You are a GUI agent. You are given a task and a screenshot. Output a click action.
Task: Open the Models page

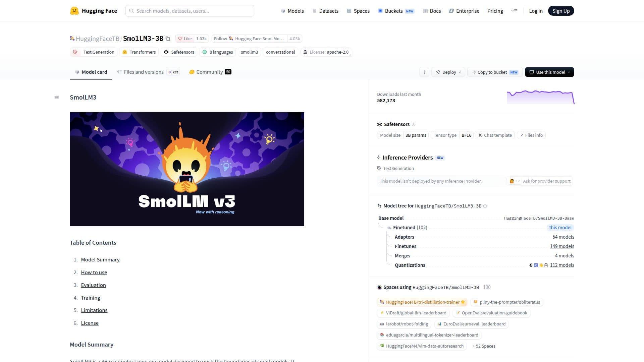[292, 11]
